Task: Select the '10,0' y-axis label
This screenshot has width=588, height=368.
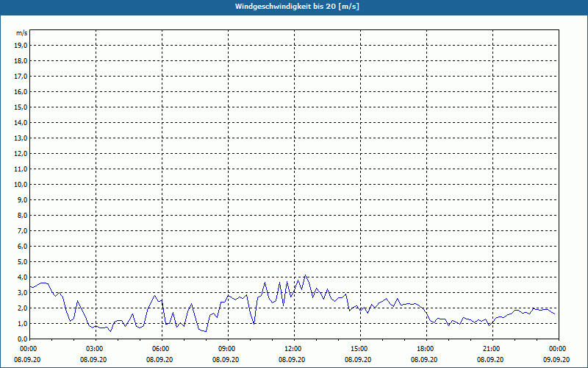Action: coord(22,185)
